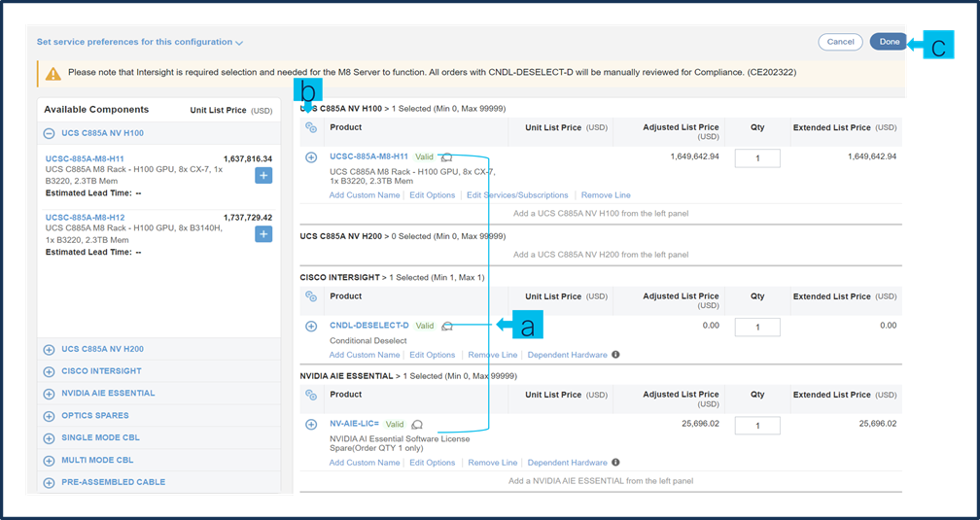The height and width of the screenshot is (520, 980).
Task: Click Remove Line for NV-AIE-LIC=
Action: click(x=493, y=463)
